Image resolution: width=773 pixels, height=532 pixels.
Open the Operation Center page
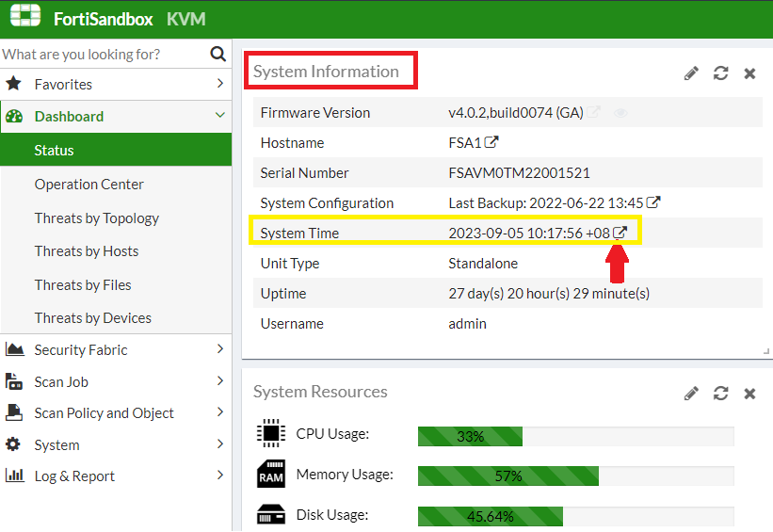point(89,185)
